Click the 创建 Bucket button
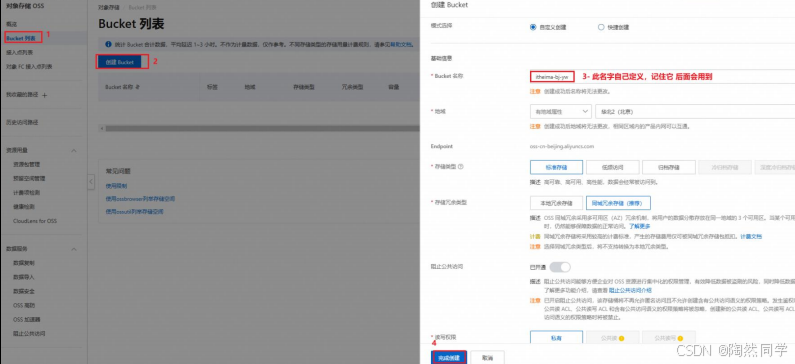795x364 pixels. [120, 62]
